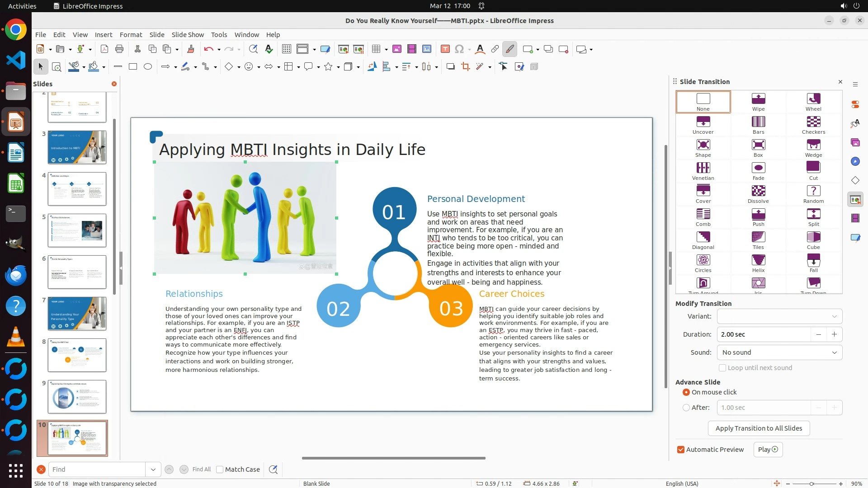Image resolution: width=868 pixels, height=488 pixels.
Task: Click the Print toolbar icon
Action: click(119, 49)
